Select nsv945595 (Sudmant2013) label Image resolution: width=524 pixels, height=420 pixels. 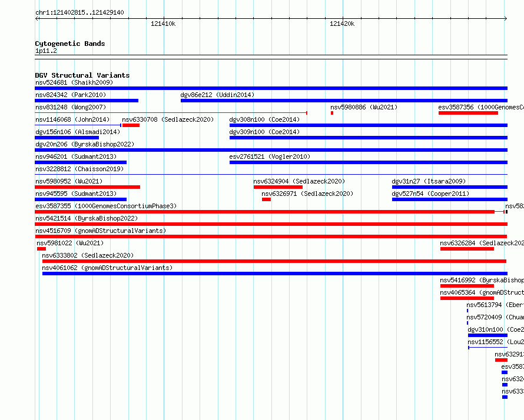(x=76, y=194)
